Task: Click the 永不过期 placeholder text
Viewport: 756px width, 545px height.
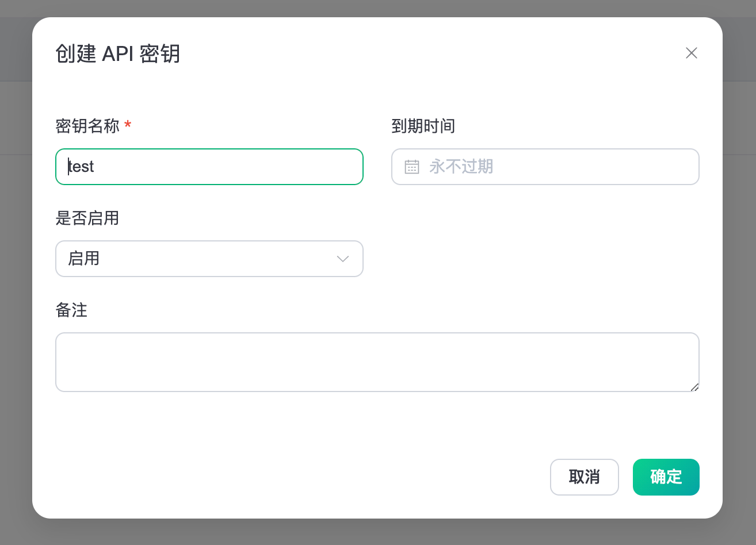Action: click(x=461, y=167)
